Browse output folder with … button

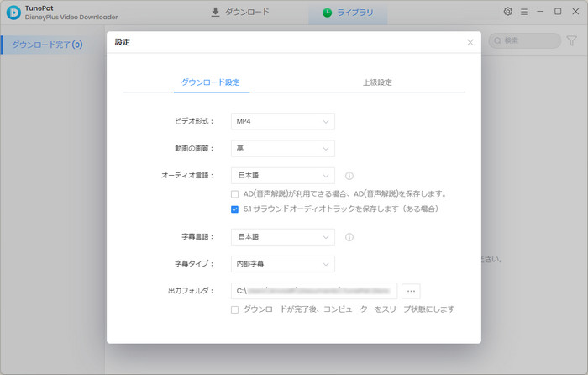pyautogui.click(x=411, y=291)
